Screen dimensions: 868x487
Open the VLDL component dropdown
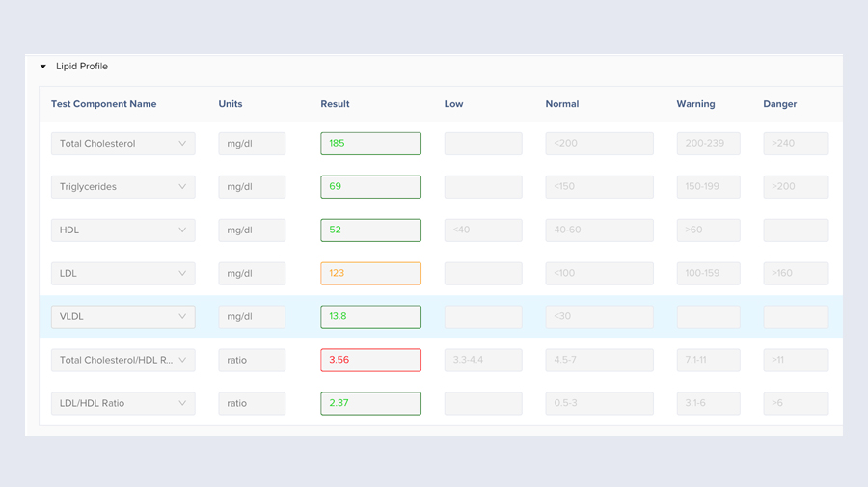[122, 316]
